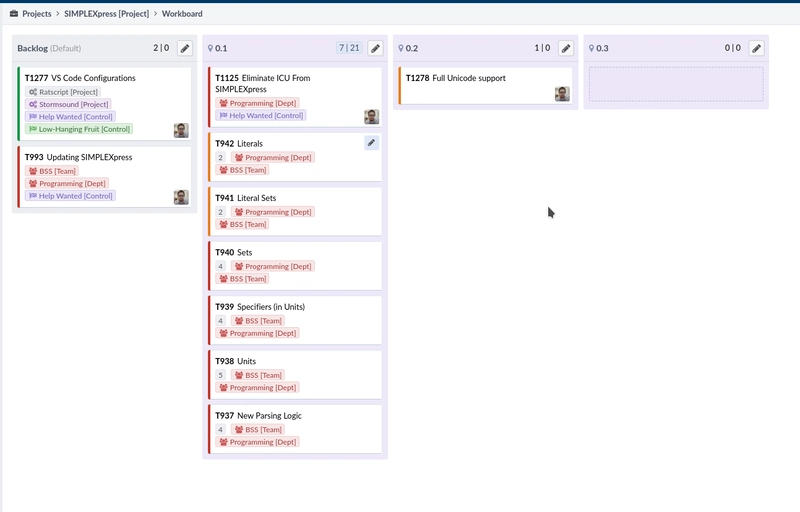Click the assignee avatar on T1278 card

pyautogui.click(x=562, y=94)
